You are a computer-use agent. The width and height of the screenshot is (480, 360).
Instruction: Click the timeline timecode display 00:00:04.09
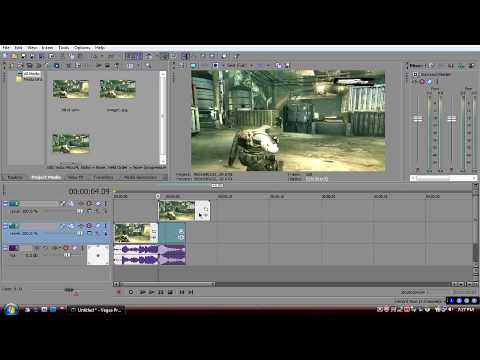pos(89,191)
